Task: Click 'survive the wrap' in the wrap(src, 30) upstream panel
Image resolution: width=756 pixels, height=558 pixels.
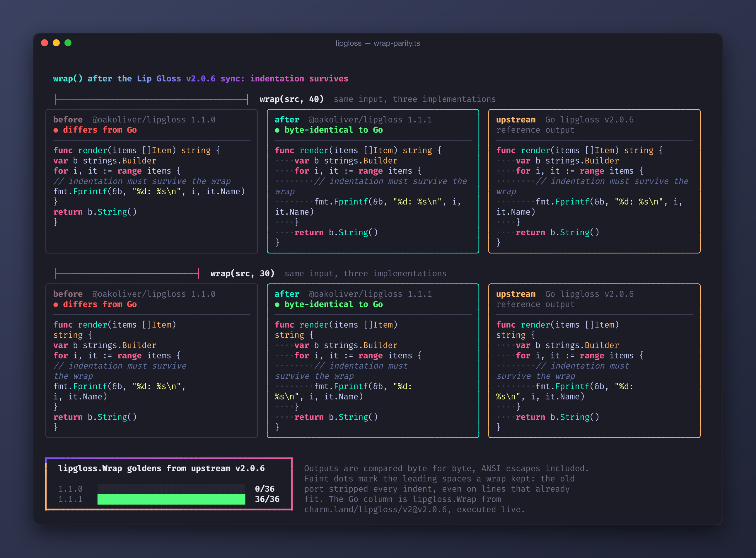Action: tap(536, 376)
